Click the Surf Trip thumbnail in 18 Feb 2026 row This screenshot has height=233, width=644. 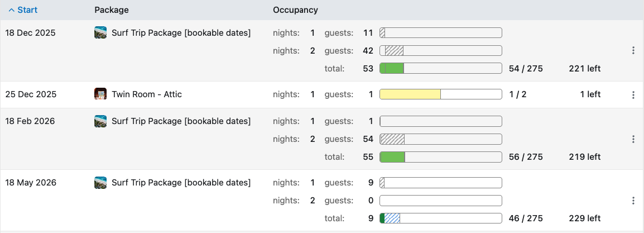pyautogui.click(x=100, y=121)
